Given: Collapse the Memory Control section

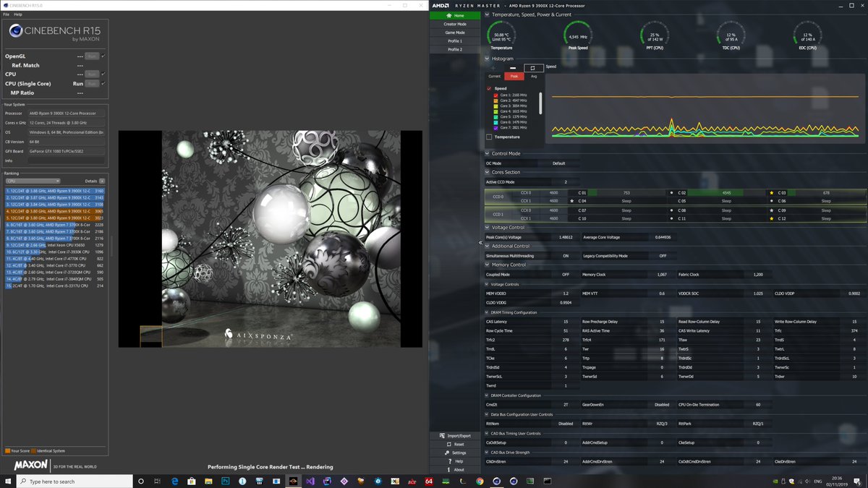Looking at the screenshot, I should tap(488, 265).
